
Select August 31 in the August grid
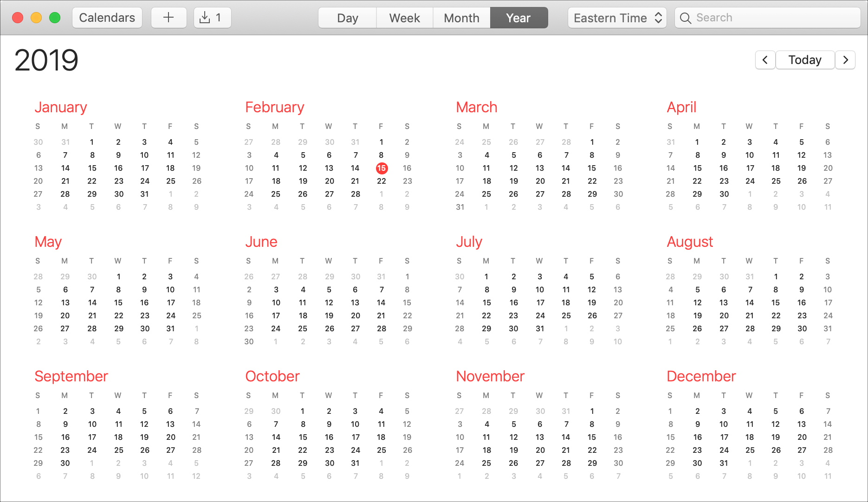(x=828, y=328)
